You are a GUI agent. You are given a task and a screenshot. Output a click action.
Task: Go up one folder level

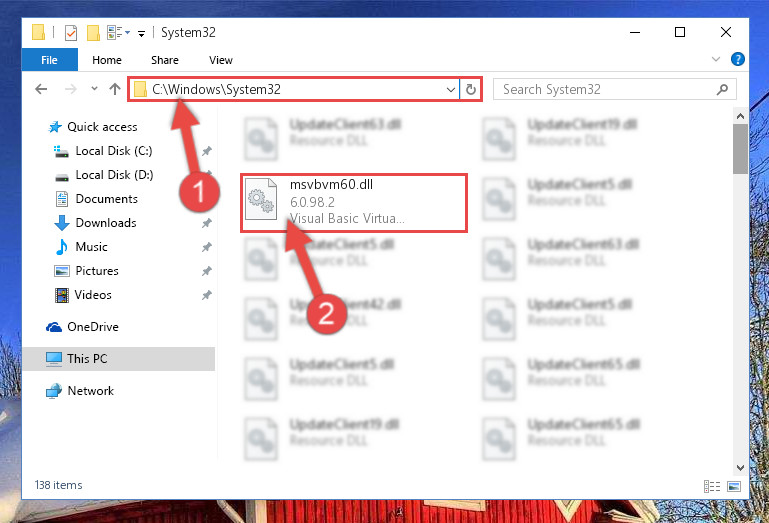click(115, 89)
